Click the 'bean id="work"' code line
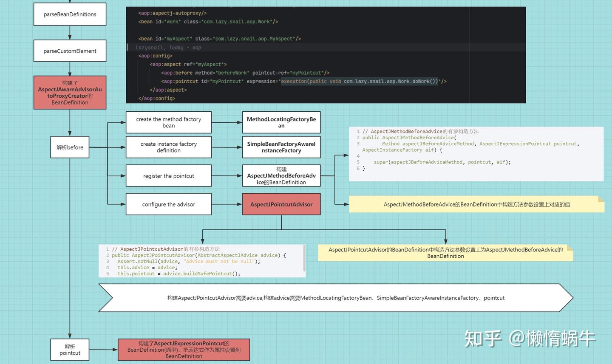Image resolution: width=612 pixels, height=364 pixels. 208,22
